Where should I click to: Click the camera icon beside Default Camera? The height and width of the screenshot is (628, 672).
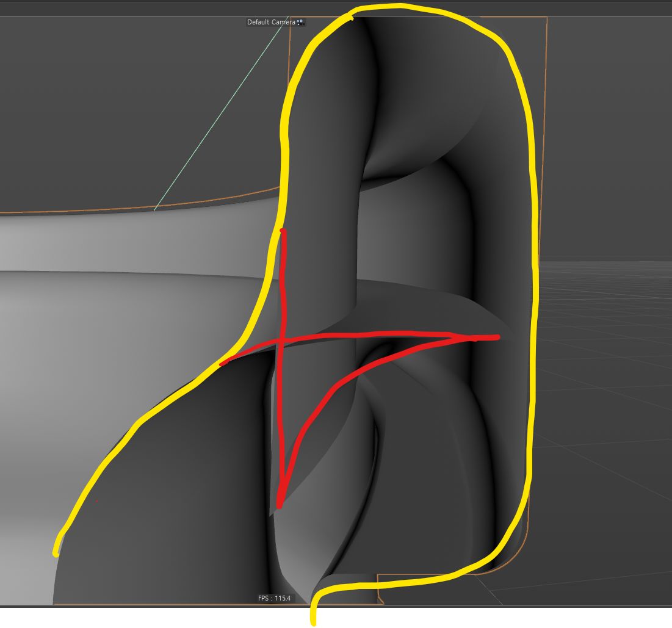click(x=300, y=22)
